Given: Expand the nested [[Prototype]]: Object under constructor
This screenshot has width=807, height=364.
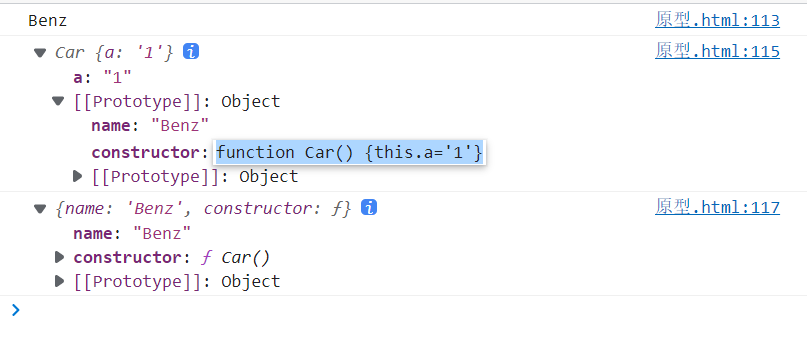Looking at the screenshot, I should (78, 177).
